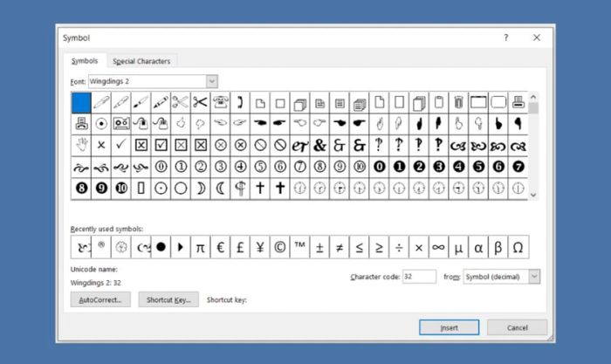Viewport: 611px width, 364px height.
Task: Pick the registered trademark symbol from recently used
Action: coord(101,247)
